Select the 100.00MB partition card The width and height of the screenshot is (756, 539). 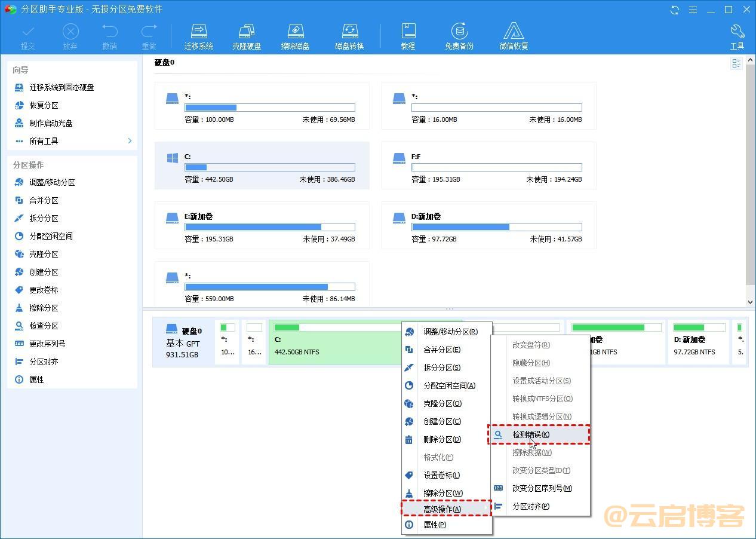(262, 106)
